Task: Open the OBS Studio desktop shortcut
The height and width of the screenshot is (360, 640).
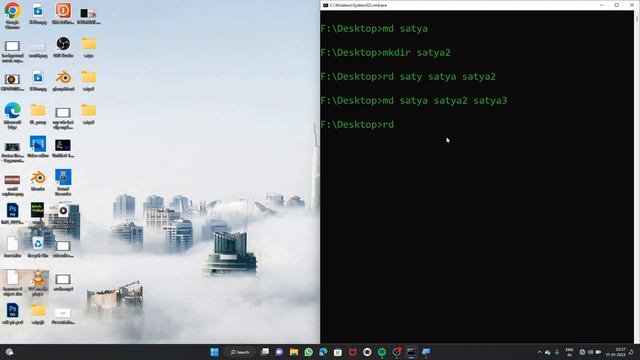Action: [x=63, y=47]
